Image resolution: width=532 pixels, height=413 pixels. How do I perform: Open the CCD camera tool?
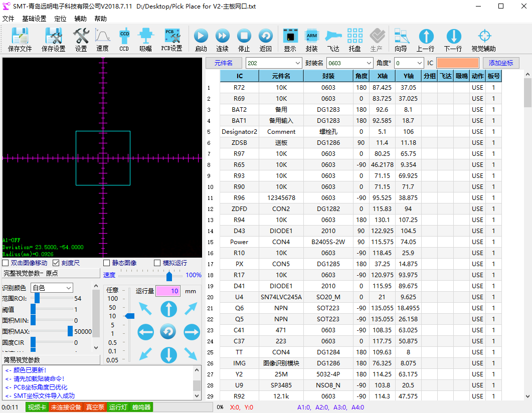point(124,39)
